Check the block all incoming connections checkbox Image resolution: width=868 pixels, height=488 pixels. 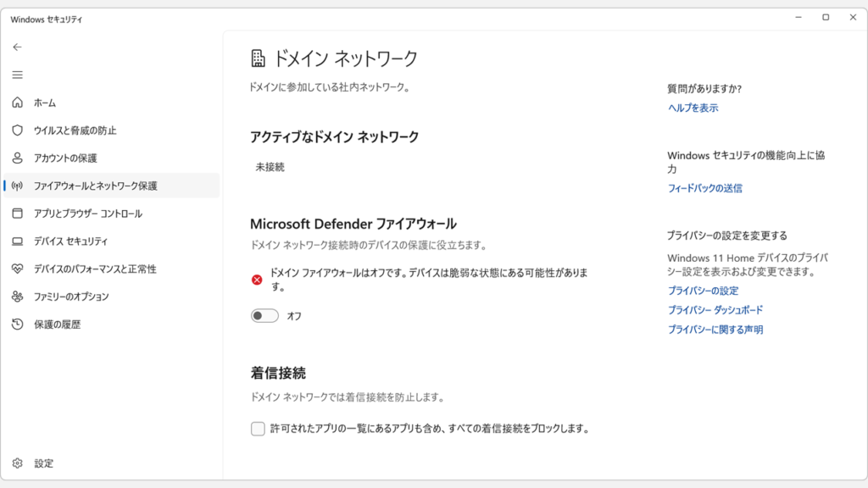[x=257, y=430]
